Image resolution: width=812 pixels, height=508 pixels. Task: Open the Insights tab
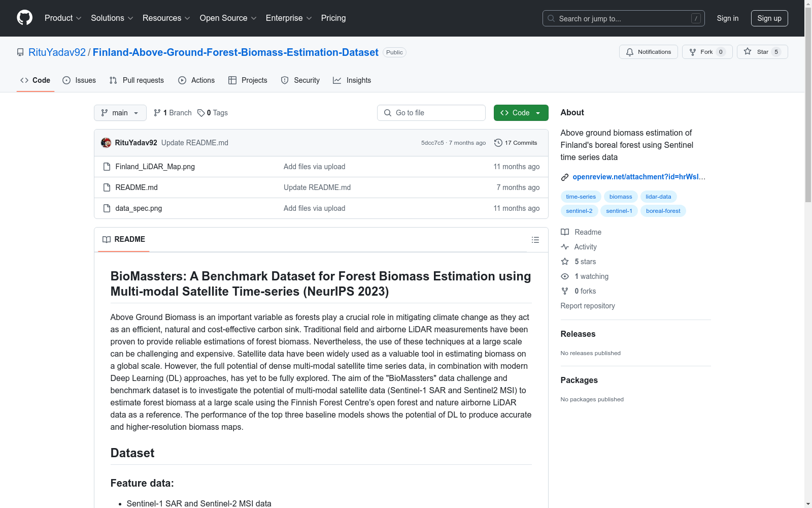pyautogui.click(x=352, y=80)
